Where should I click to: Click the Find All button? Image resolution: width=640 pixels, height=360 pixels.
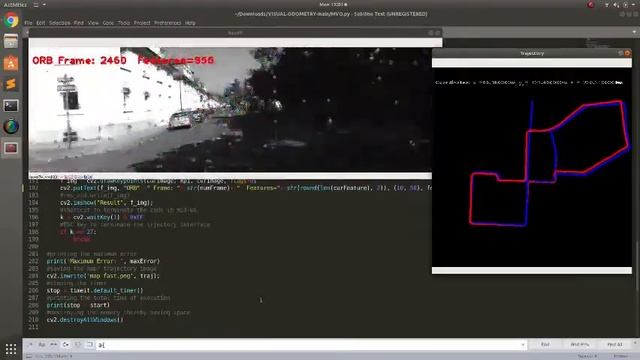click(x=615, y=344)
